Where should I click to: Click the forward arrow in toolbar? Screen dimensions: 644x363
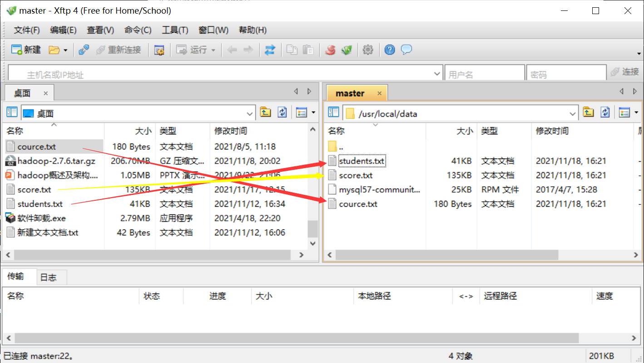[248, 50]
